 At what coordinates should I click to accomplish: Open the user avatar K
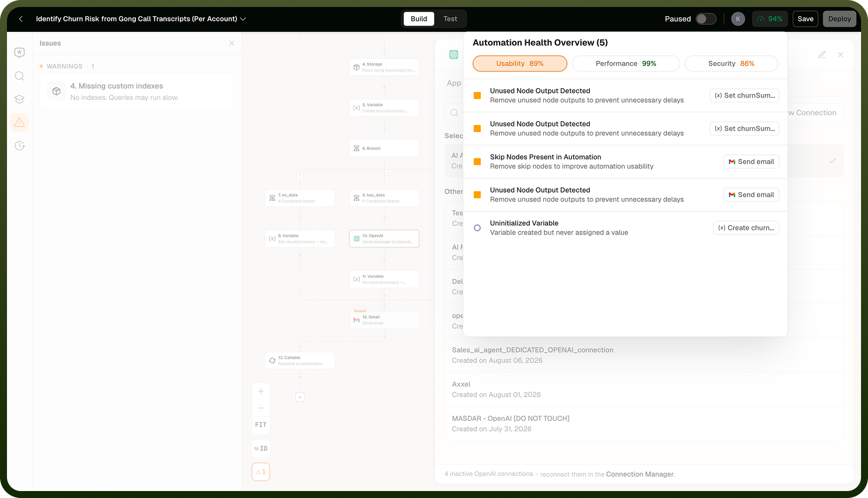pos(738,19)
